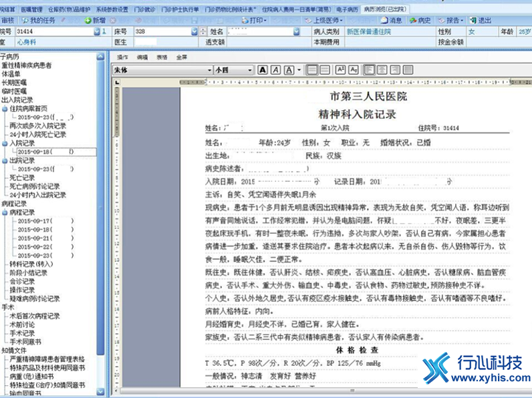Apply superscript formatting

click(340, 70)
